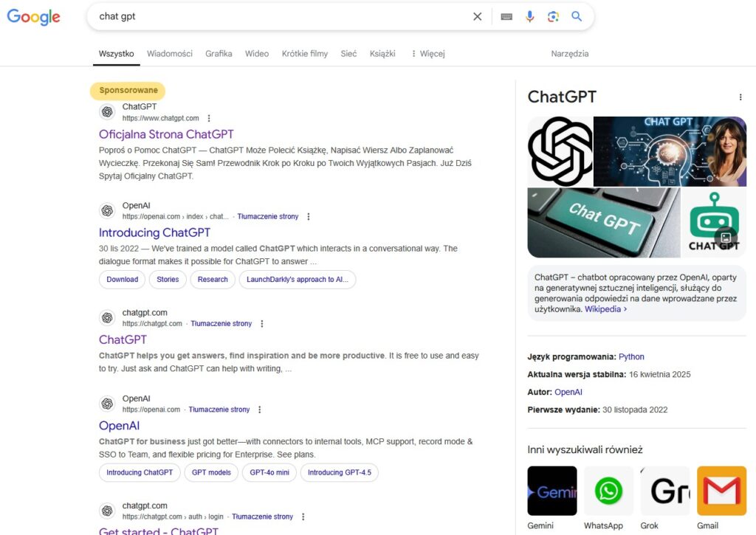Open Oficjalna Strona ChatGPT link
This screenshot has height=535, width=756.
166,134
